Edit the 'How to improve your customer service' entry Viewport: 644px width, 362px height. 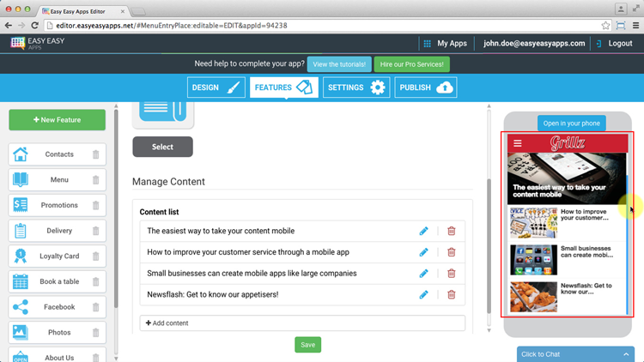(x=423, y=252)
